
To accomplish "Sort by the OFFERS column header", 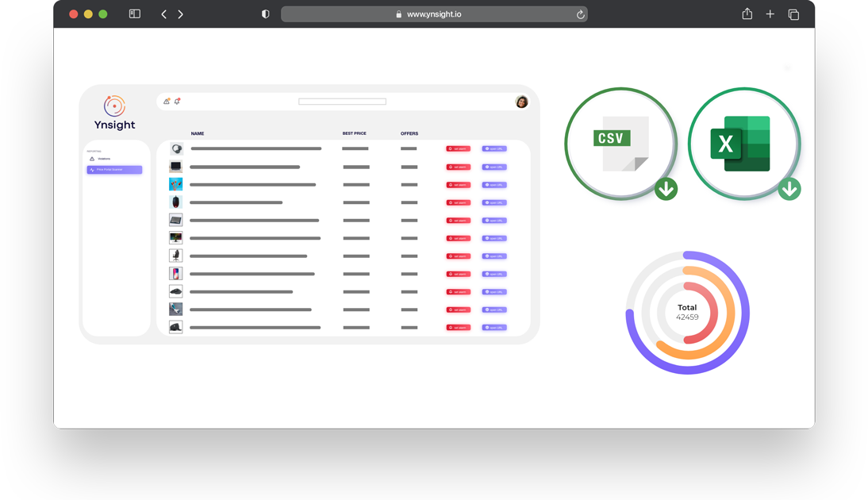I will point(409,133).
